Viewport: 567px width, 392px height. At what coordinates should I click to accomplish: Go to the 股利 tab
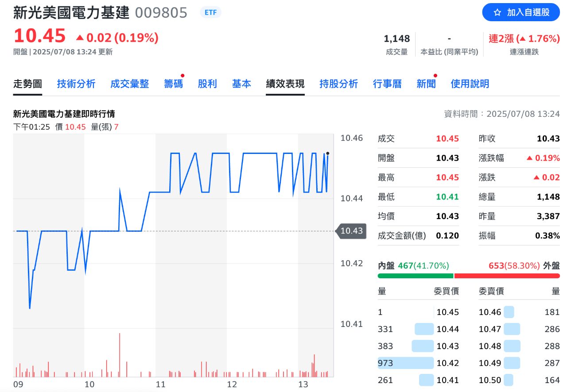pos(207,84)
